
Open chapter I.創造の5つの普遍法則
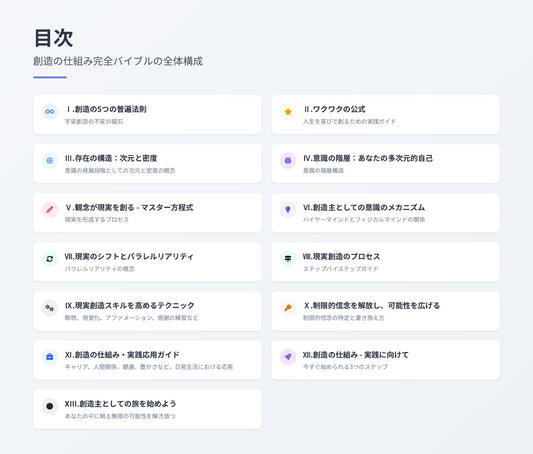pyautogui.click(x=147, y=115)
